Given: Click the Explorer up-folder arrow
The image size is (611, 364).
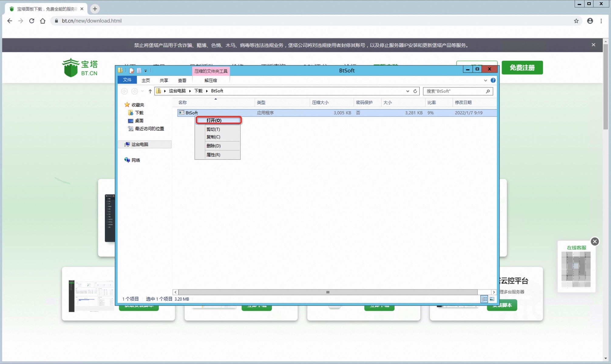Looking at the screenshot, I should [150, 91].
